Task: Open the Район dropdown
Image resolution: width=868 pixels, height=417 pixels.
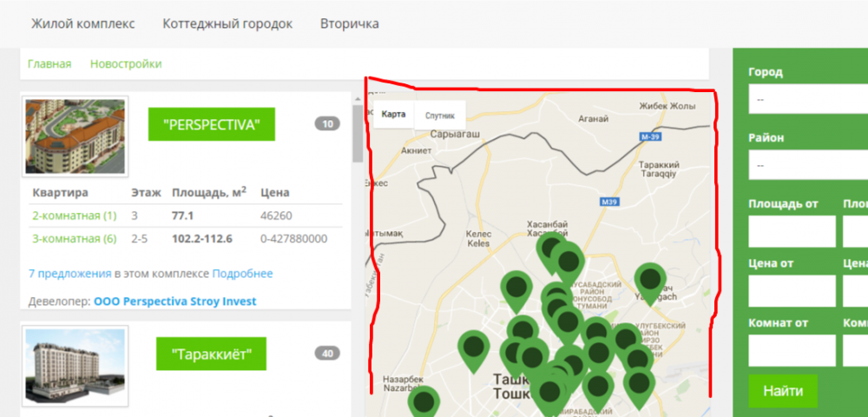Action: (x=808, y=165)
